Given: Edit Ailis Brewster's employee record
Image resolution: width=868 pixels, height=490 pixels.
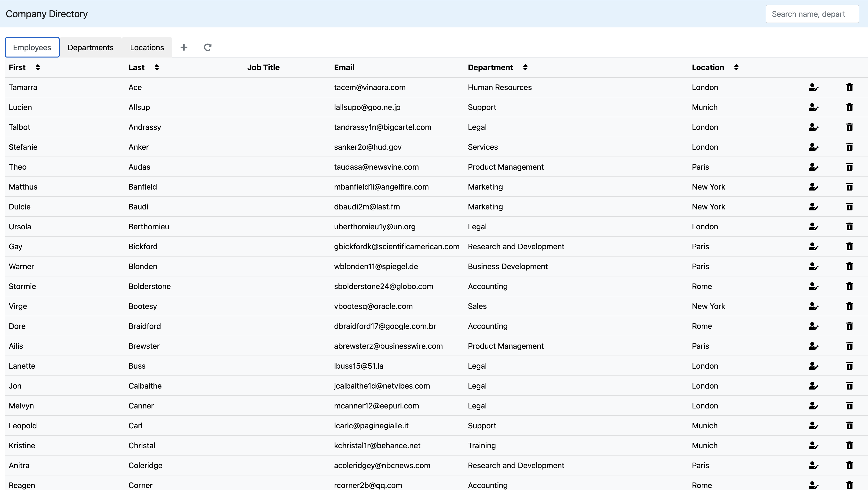Looking at the screenshot, I should (813, 346).
